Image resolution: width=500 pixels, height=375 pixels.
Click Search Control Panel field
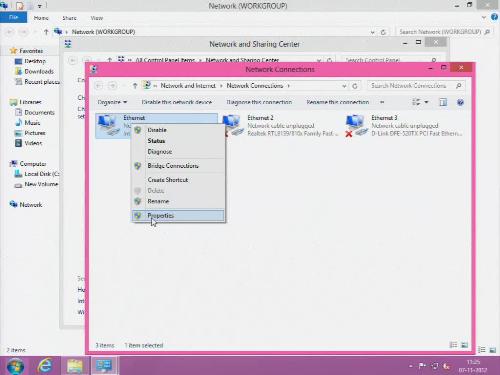(x=392, y=60)
